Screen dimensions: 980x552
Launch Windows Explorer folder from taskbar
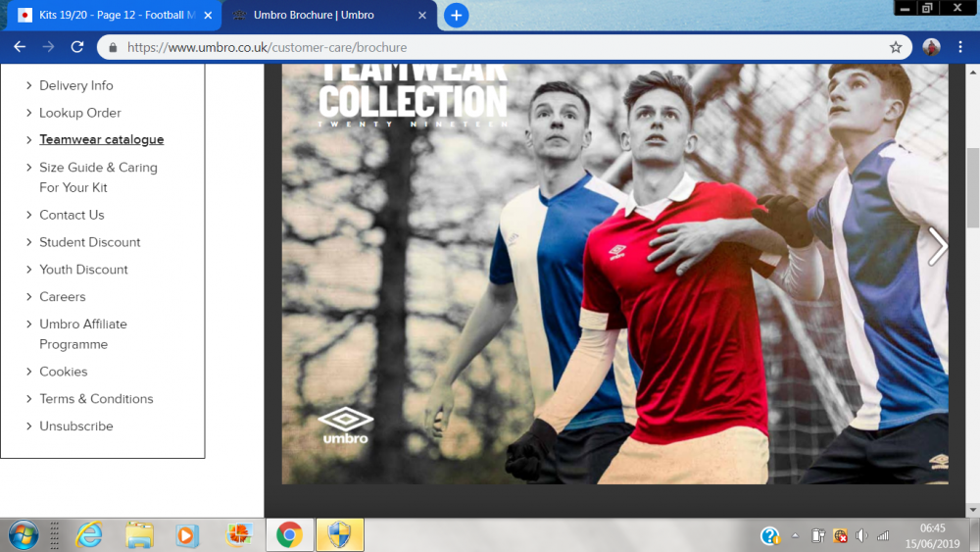pos(139,534)
